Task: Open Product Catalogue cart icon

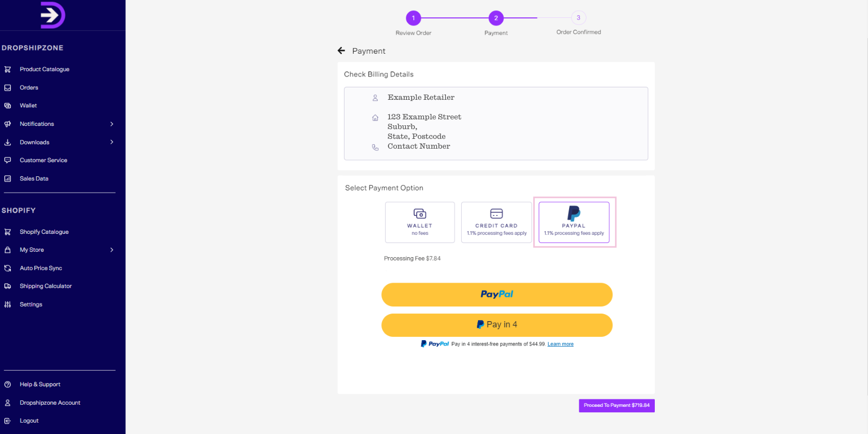Action: point(8,69)
